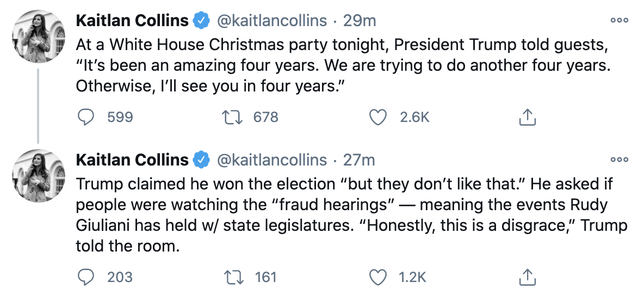Open more options menu on second tweet
Screen dimensions: 644x294
pyautogui.click(x=619, y=160)
